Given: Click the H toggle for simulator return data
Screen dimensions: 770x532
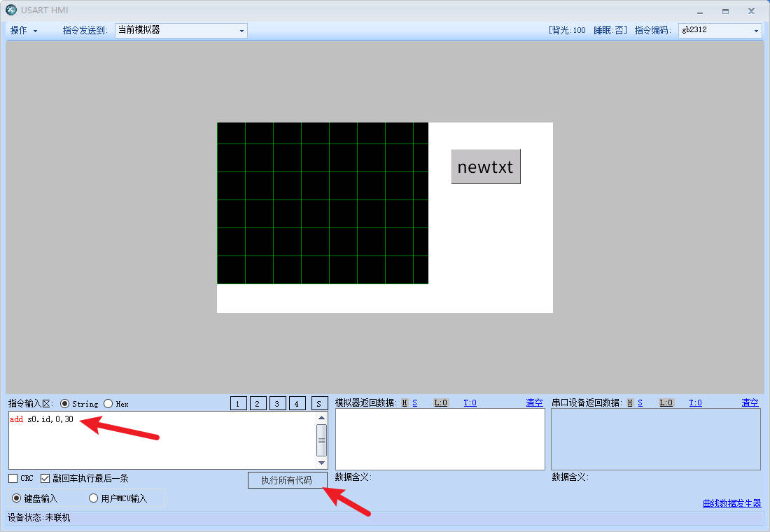Looking at the screenshot, I should 405,402.
